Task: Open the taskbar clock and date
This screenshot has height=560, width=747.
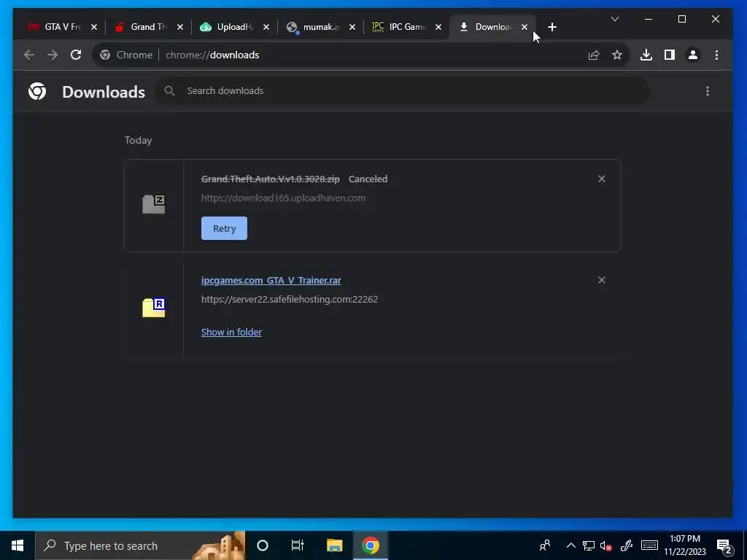Action: [685, 545]
